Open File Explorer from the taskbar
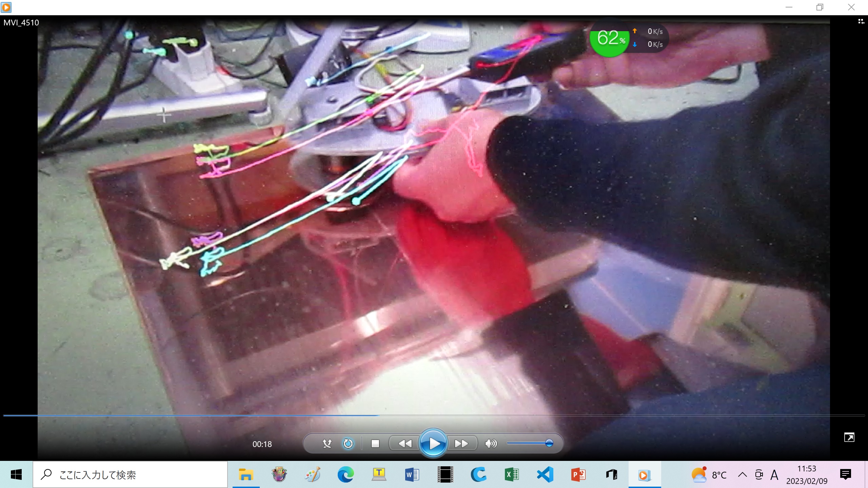868x488 pixels. tap(246, 474)
